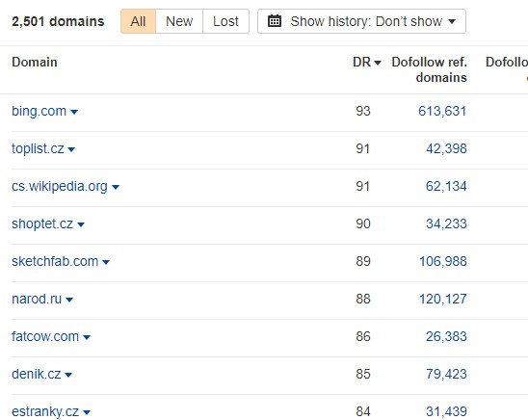The width and height of the screenshot is (528, 420).
Task: Select the All filter tab
Action: [x=138, y=21]
